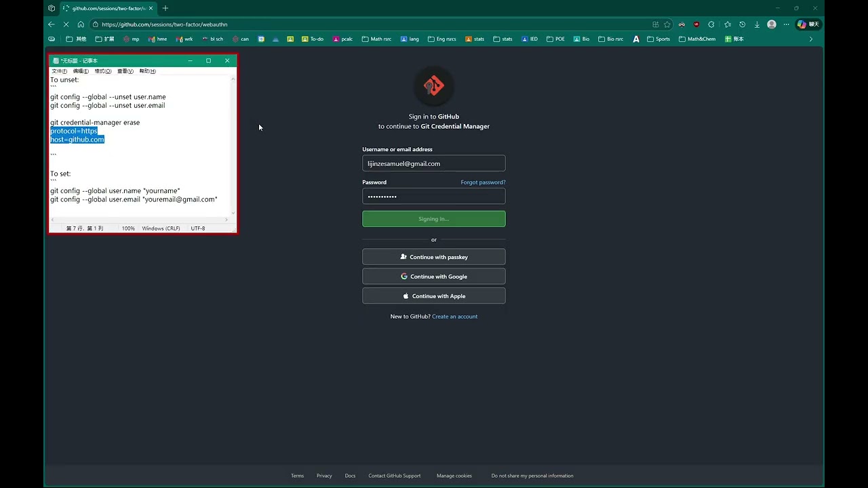Open the browser home page icon
The image size is (868, 488).
tap(81, 24)
